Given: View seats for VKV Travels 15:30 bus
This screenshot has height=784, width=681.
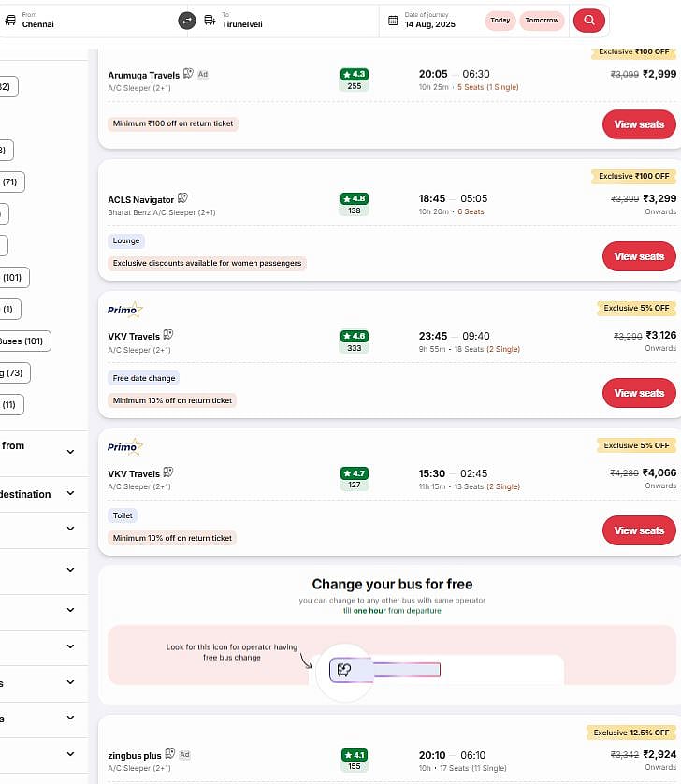Looking at the screenshot, I should [639, 530].
